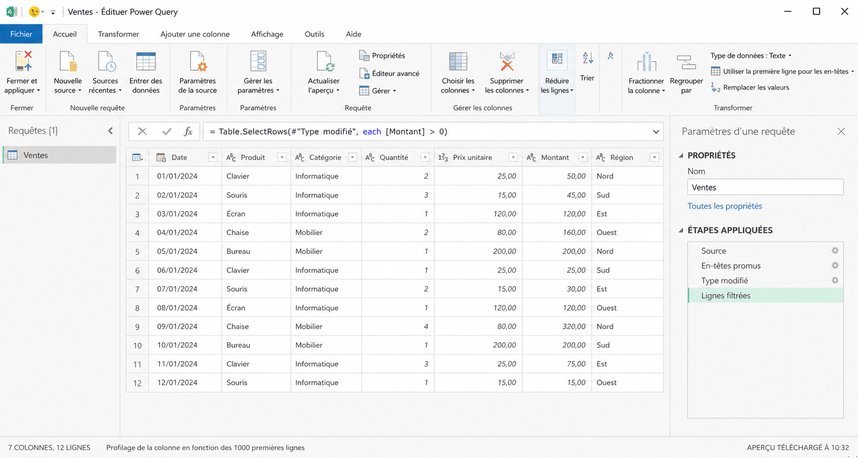Click Supprimer les colonnes icon
The image size is (858, 458).
[507, 61]
